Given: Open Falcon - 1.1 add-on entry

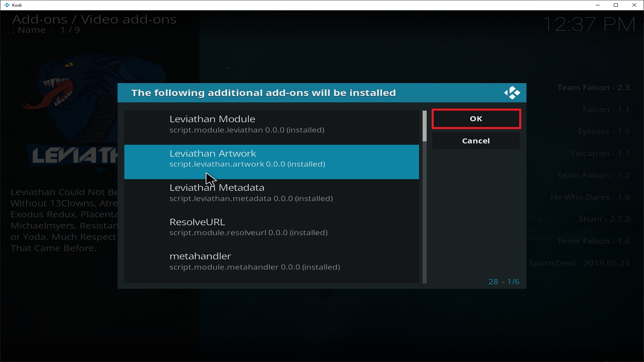Looking at the screenshot, I should [606, 110].
